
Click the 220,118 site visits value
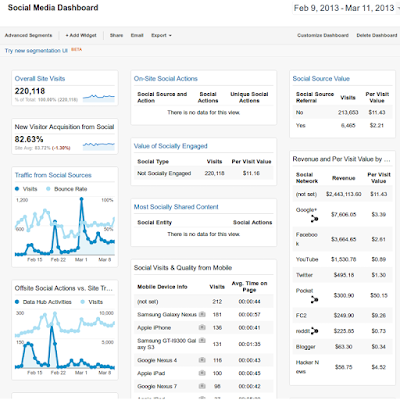click(30, 91)
